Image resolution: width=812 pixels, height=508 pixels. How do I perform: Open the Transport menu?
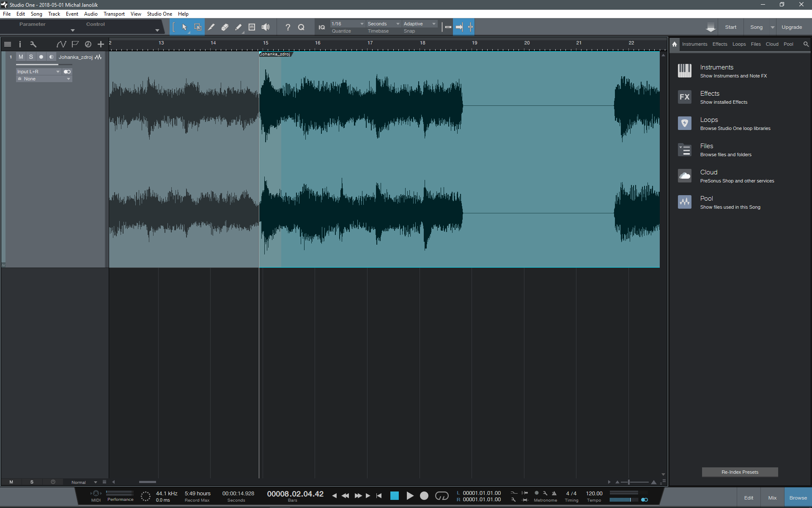point(114,14)
